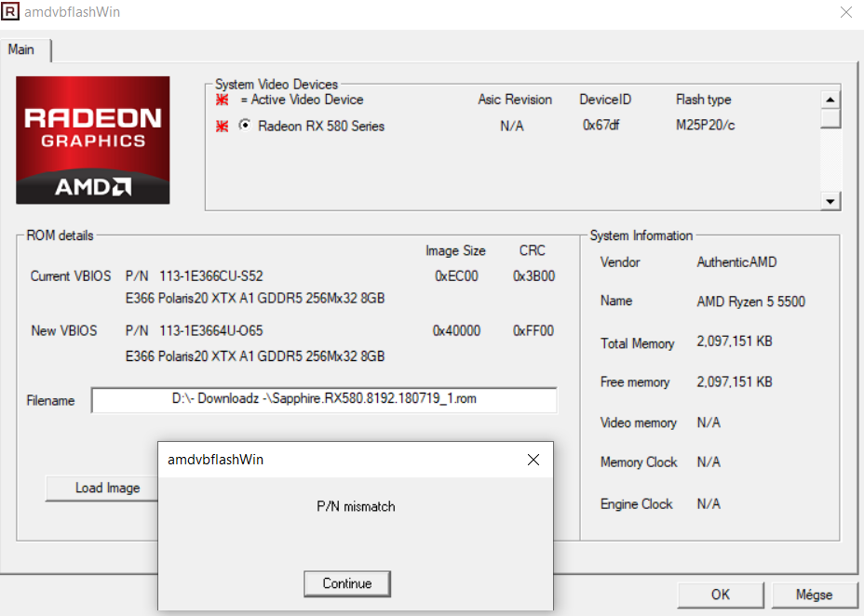Select the Radeon RX 580 Series radio button
The height and width of the screenshot is (616, 864).
(245, 126)
